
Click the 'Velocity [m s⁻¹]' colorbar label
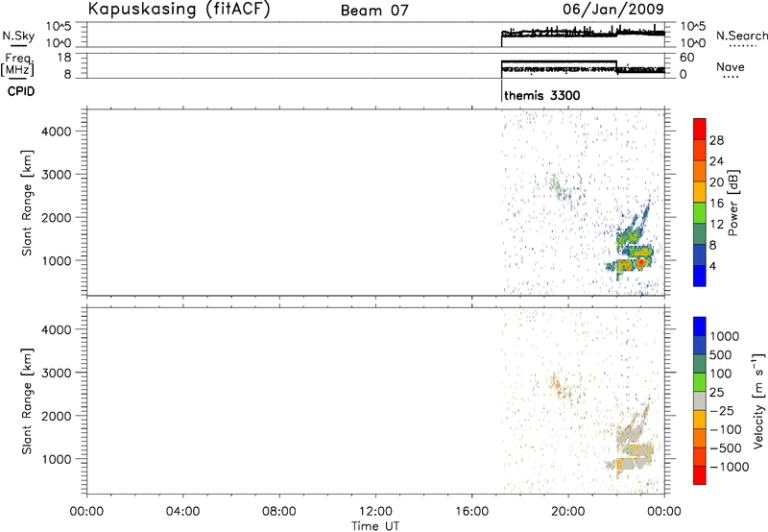click(x=757, y=400)
